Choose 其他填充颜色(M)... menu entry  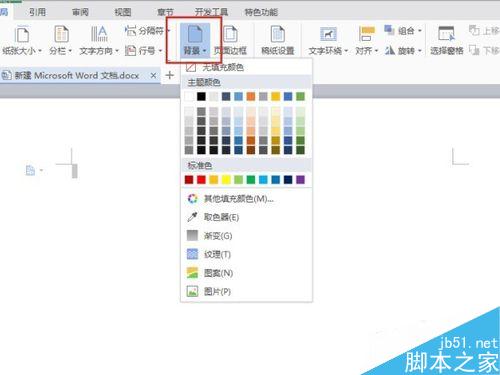[247, 199]
